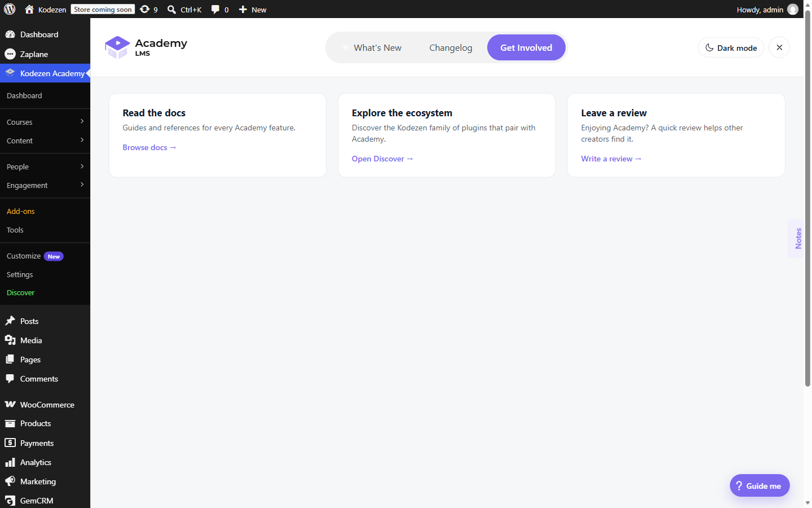The height and width of the screenshot is (508, 812).
Task: Click the Products box icon
Action: (10, 423)
